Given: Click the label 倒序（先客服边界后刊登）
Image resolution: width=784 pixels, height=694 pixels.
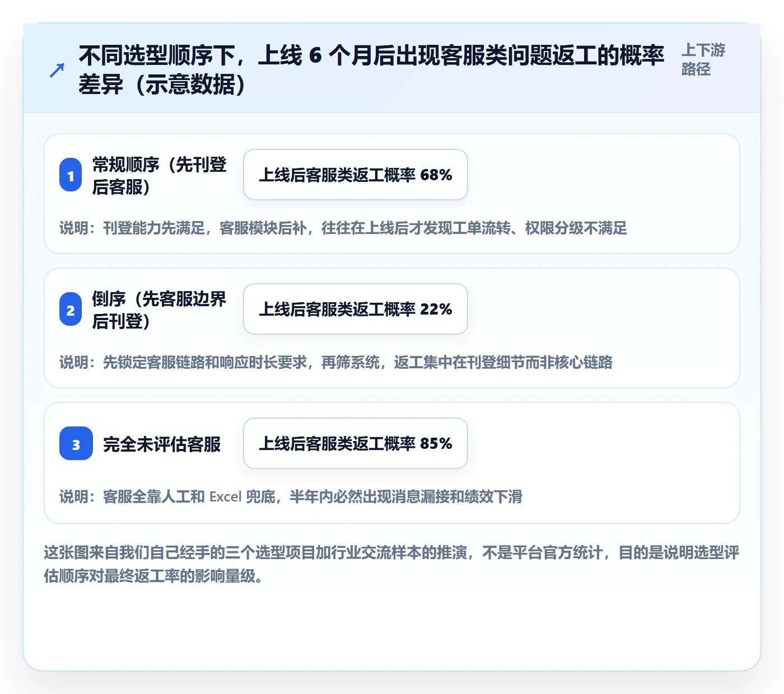Looking at the screenshot, I should 160,310.
